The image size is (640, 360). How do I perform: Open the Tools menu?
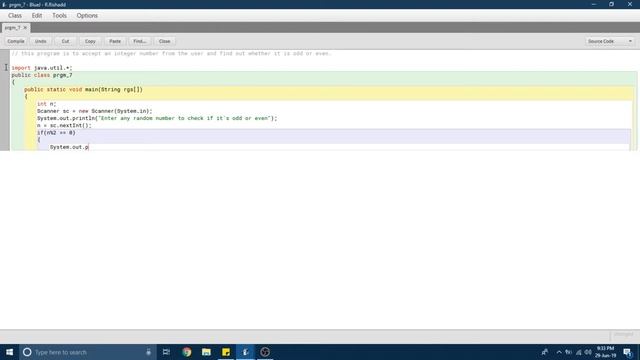click(59, 16)
